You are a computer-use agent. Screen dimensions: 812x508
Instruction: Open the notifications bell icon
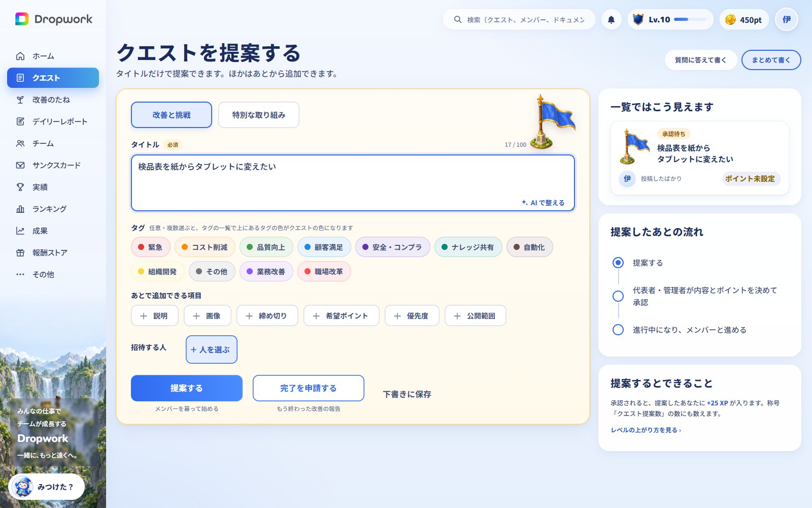coord(611,20)
